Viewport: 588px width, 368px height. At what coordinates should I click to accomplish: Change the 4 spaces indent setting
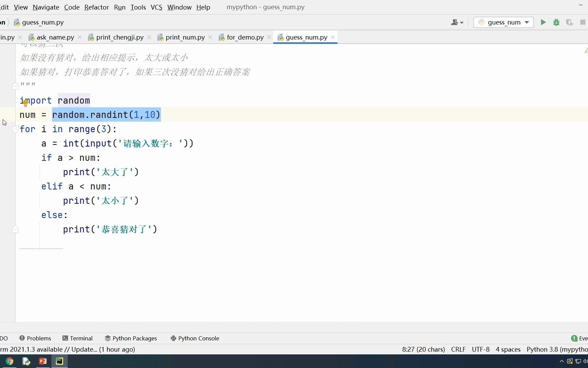click(x=508, y=349)
